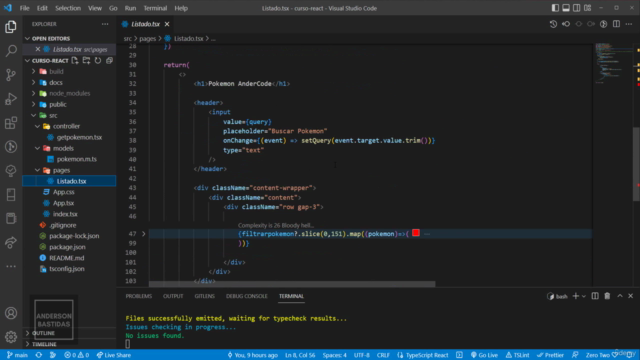Screen dimensions: 640x360
Task: Open Explorer panel more actions menu
Action: 105,24
